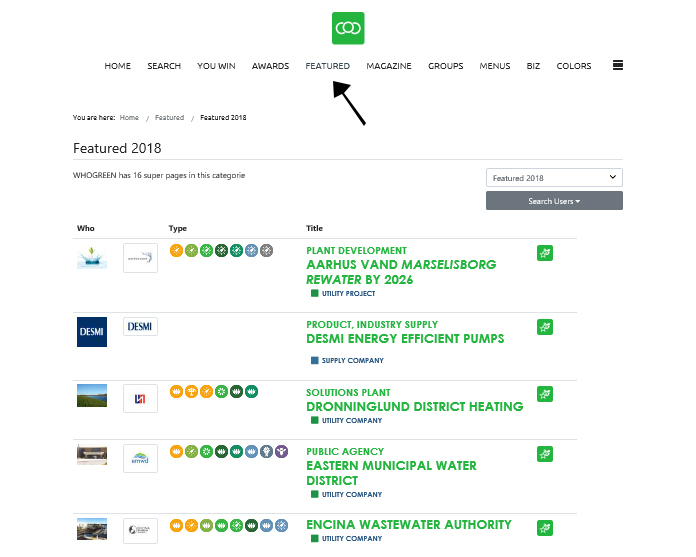The image size is (696, 557).
Task: Open the hamburger menu icon
Action: [617, 65]
